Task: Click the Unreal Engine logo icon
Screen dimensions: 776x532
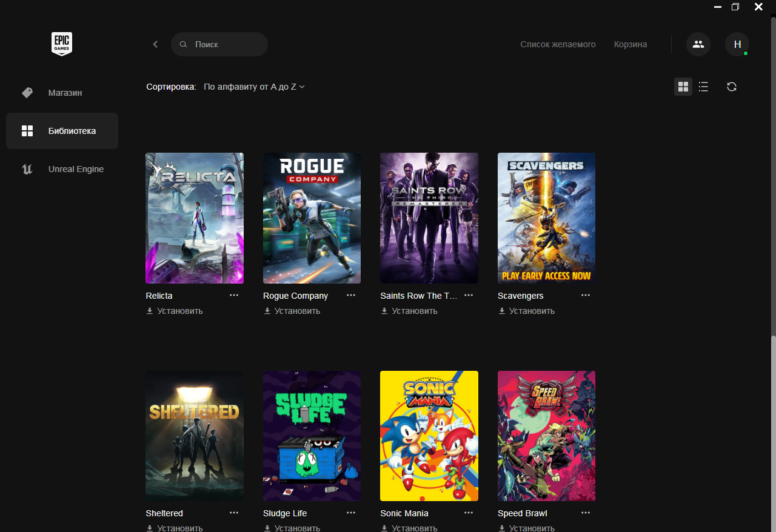Action: tap(27, 169)
